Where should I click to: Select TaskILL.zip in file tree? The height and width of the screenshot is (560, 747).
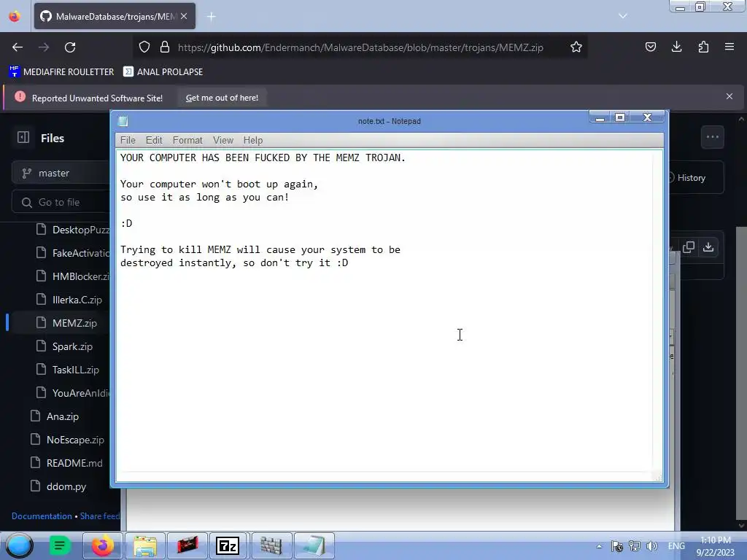click(x=68, y=370)
